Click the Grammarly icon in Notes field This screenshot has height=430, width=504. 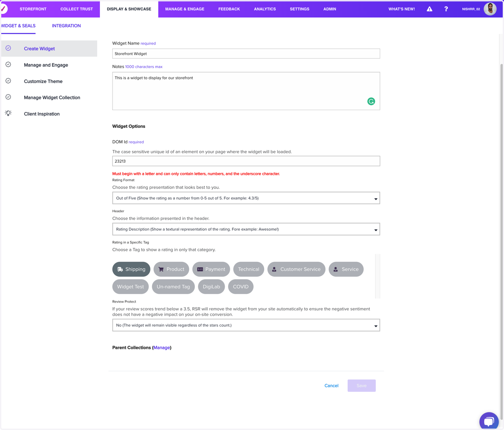(x=371, y=101)
